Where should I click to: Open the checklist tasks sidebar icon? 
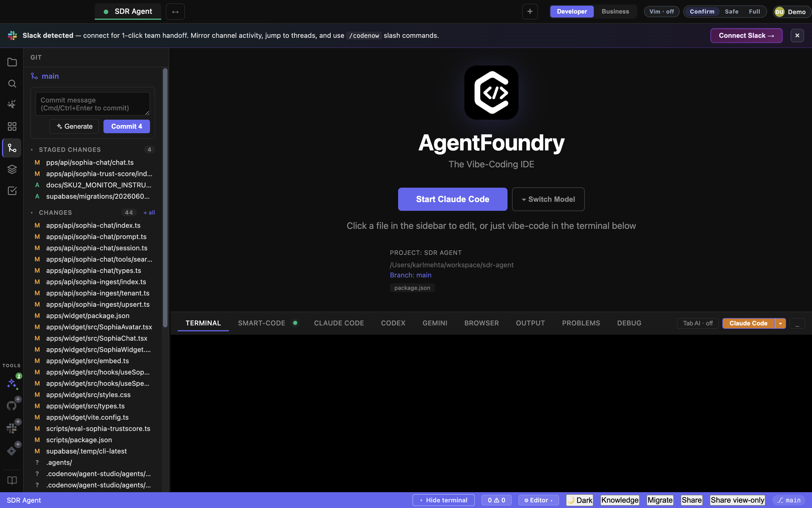(12, 191)
